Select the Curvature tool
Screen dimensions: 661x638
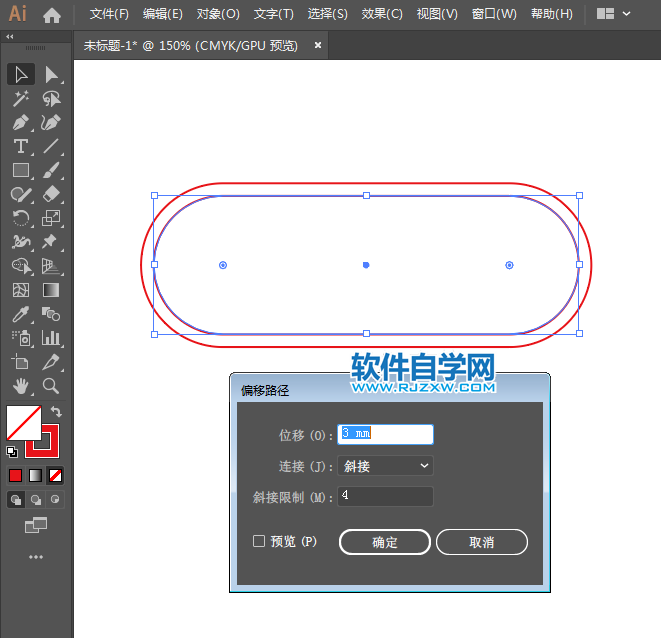click(x=51, y=123)
